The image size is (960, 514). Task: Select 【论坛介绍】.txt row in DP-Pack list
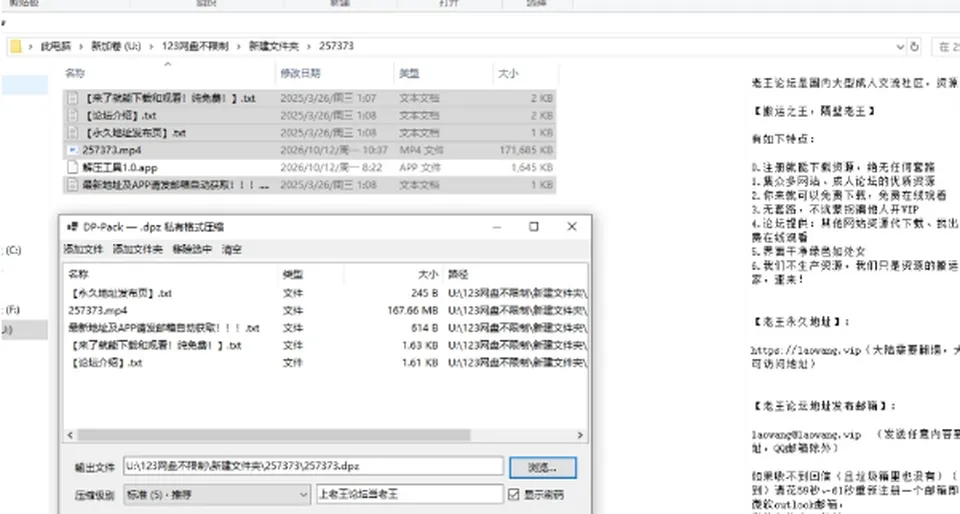click(x=325, y=363)
